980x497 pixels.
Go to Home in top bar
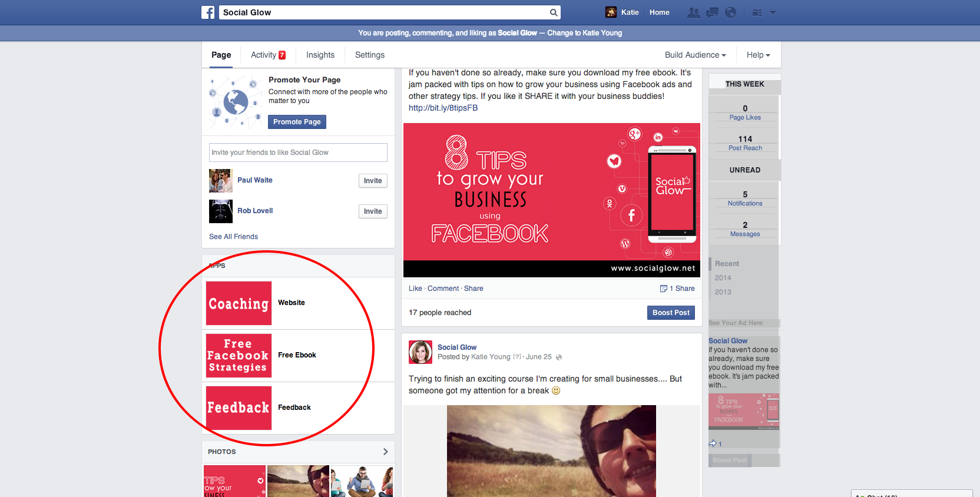point(660,12)
